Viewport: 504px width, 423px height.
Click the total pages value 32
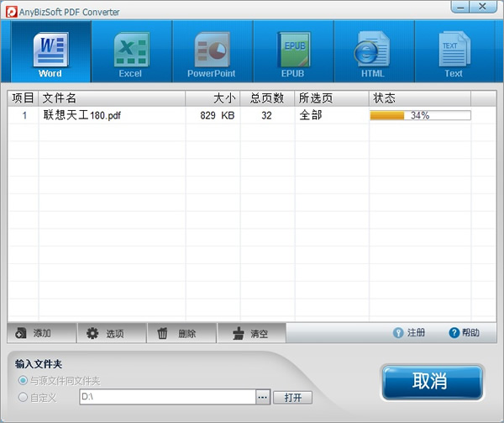tap(266, 115)
